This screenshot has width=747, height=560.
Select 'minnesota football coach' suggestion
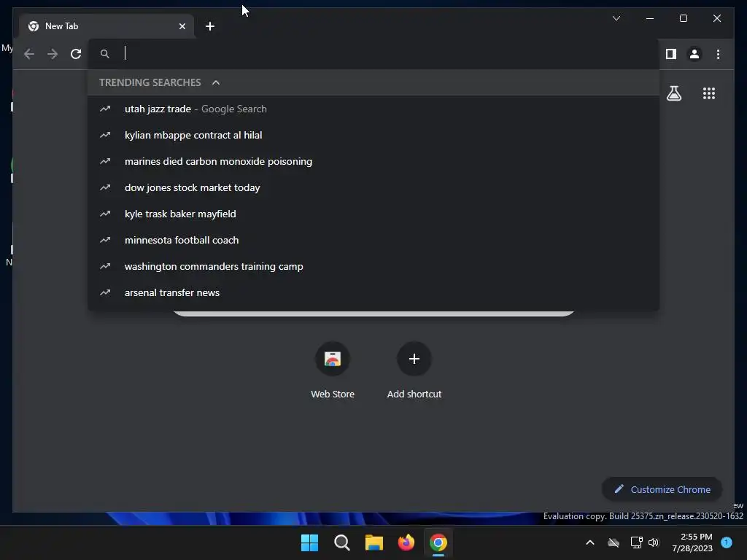click(374, 240)
